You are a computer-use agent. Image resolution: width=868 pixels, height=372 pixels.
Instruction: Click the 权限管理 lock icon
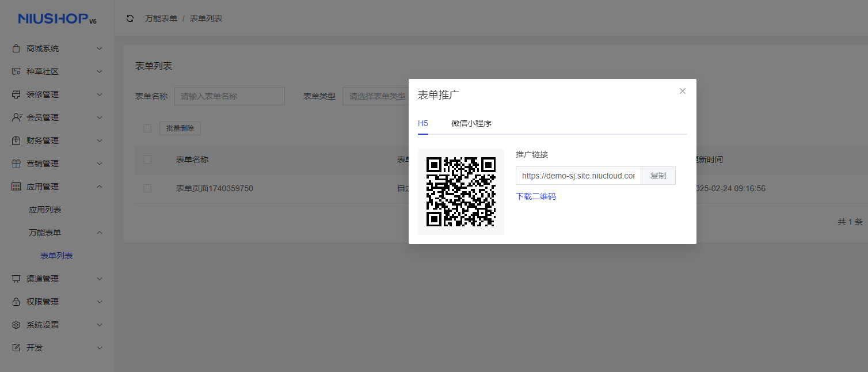(x=16, y=302)
